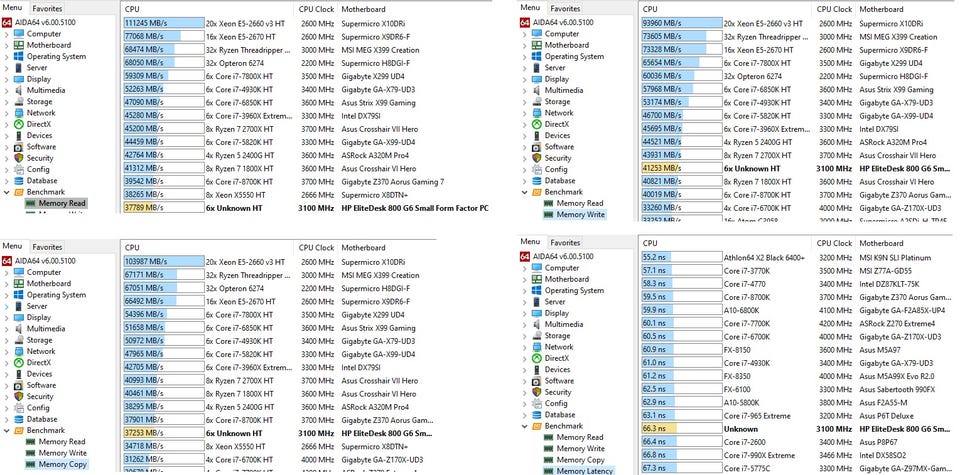Click the AIDA64 red logo in the Memory Read window
The image size is (960, 475).
pos(7,22)
